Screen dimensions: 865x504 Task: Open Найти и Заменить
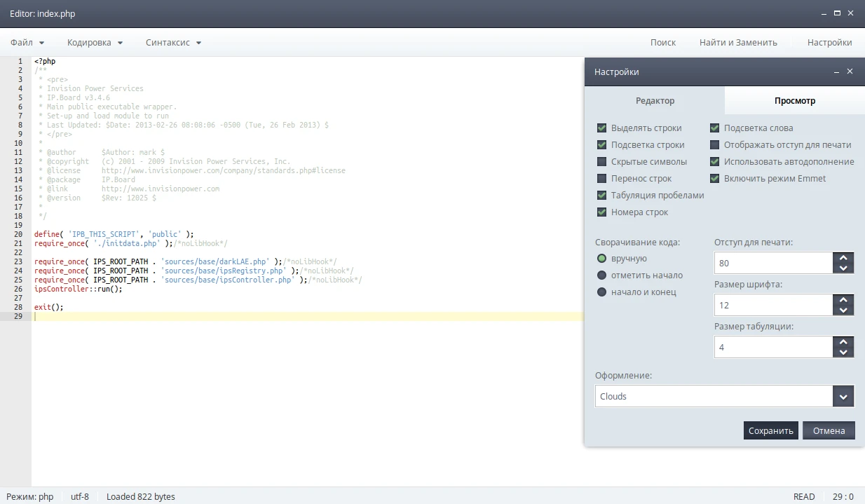(738, 43)
